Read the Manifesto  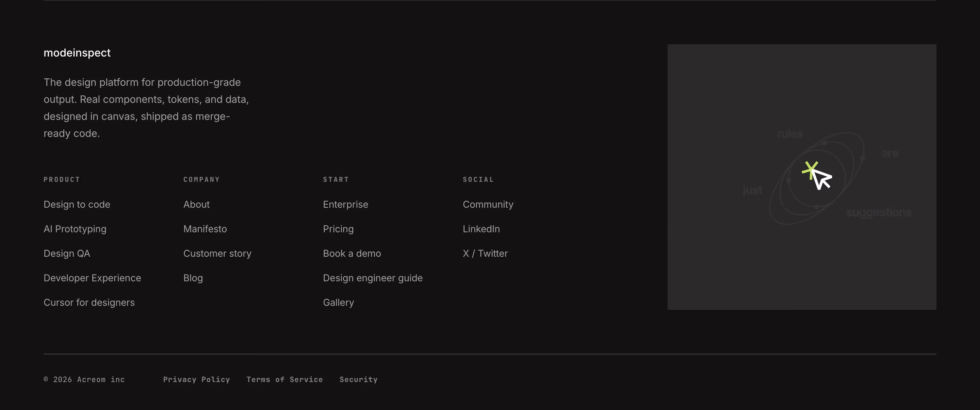205,229
